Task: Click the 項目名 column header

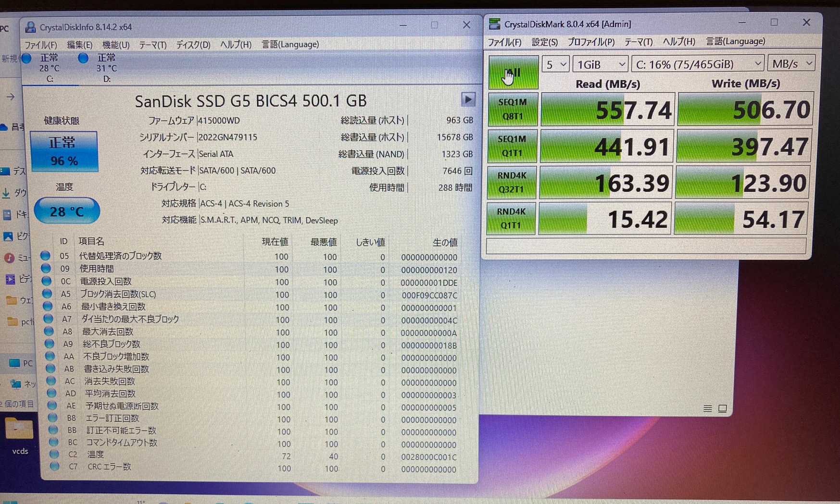Action: 91,241
